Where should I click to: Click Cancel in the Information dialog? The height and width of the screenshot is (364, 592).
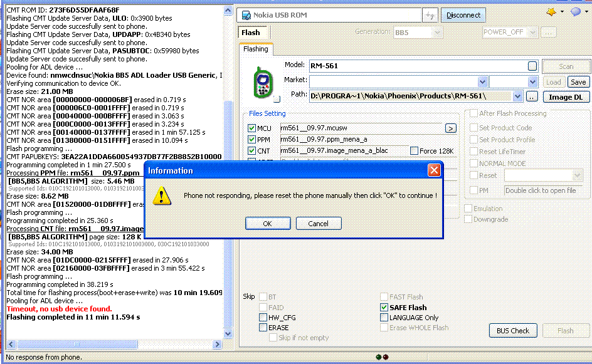tap(319, 223)
